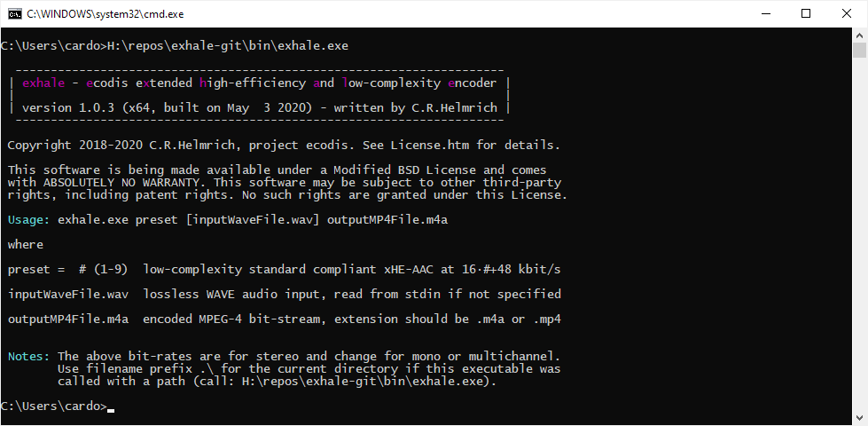The width and height of the screenshot is (868, 426).
Task: Close the command prompt window
Action: pos(847,14)
